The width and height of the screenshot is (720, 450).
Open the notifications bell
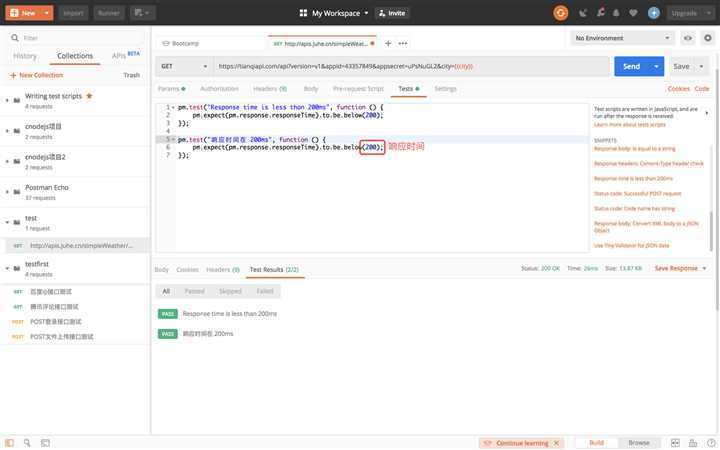tap(616, 13)
